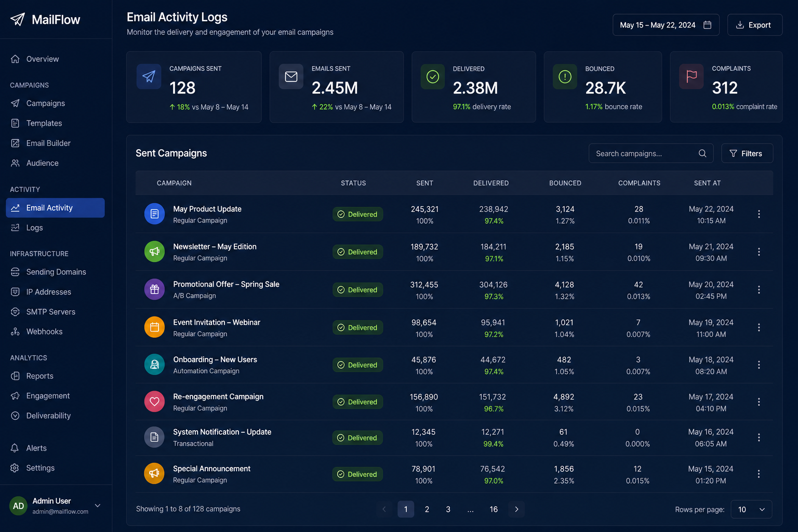The height and width of the screenshot is (532, 798).
Task: Export the email activity logs
Action: coord(755,25)
